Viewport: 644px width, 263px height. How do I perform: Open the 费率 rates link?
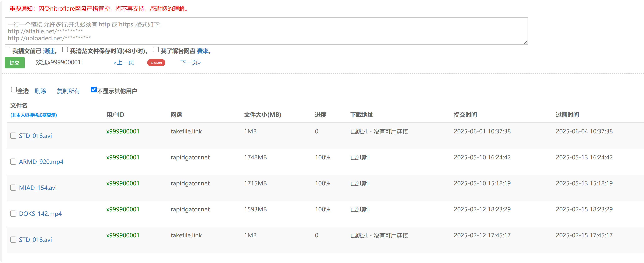[203, 51]
